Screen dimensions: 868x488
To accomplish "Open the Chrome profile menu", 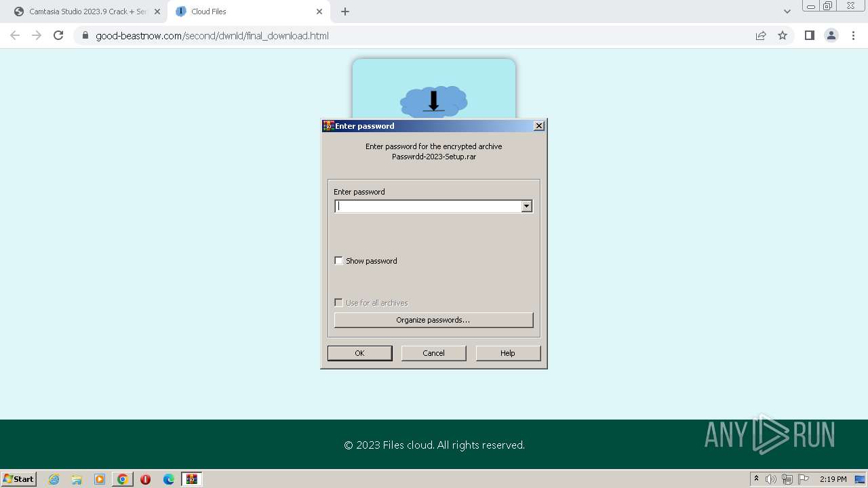I will point(831,36).
